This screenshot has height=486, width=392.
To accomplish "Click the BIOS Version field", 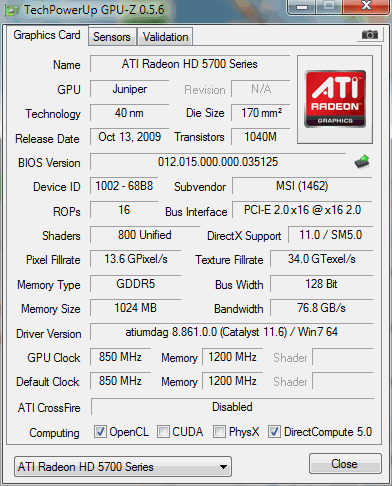I will (x=218, y=162).
